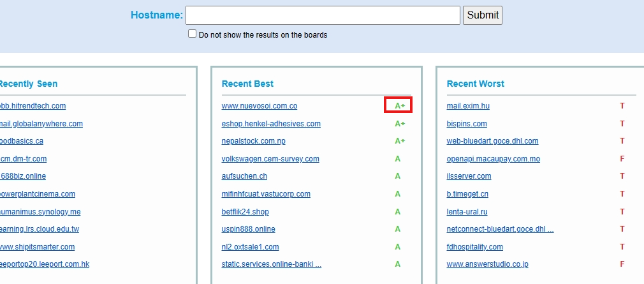Enable 'Do not show results on boards' checkbox

click(192, 34)
